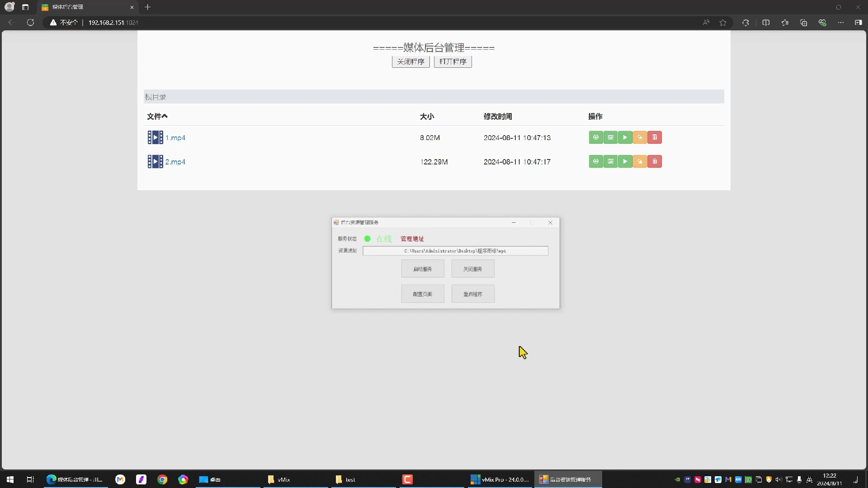Click the volume speaker icon in the system tray

pos(778,479)
